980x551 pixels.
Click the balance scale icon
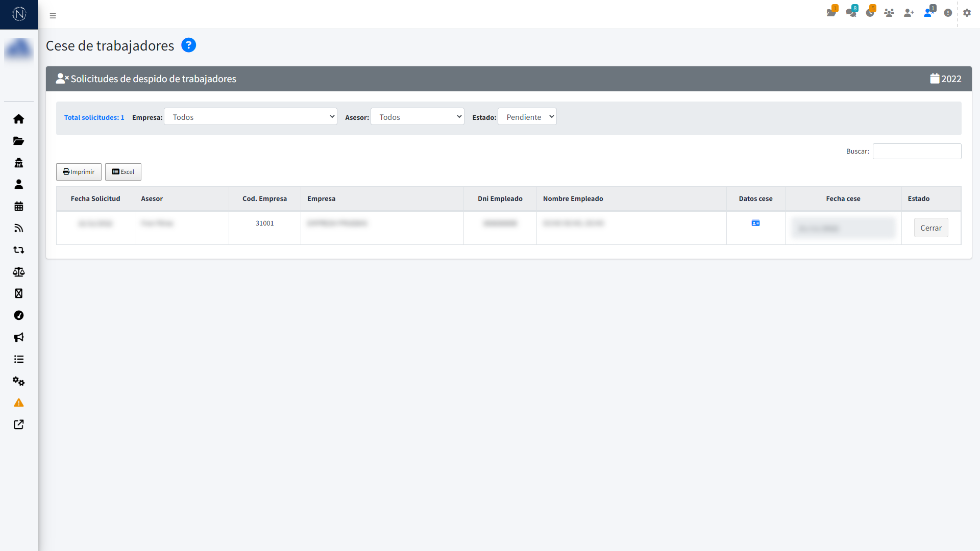point(19,272)
